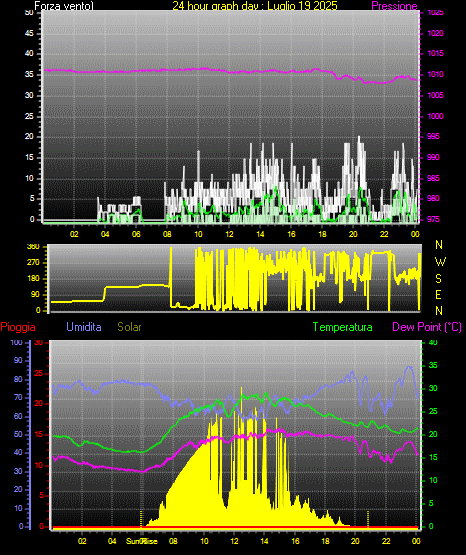Click wind-direction axis value 90

coord(36,294)
